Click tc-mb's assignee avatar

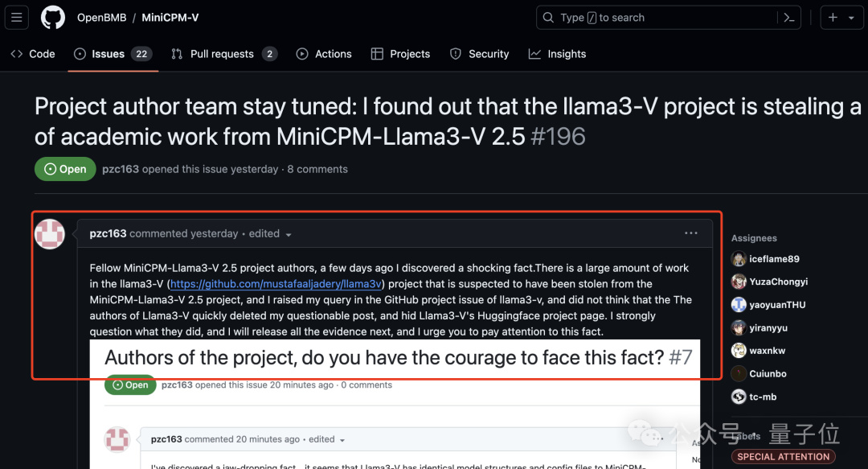pyautogui.click(x=739, y=397)
